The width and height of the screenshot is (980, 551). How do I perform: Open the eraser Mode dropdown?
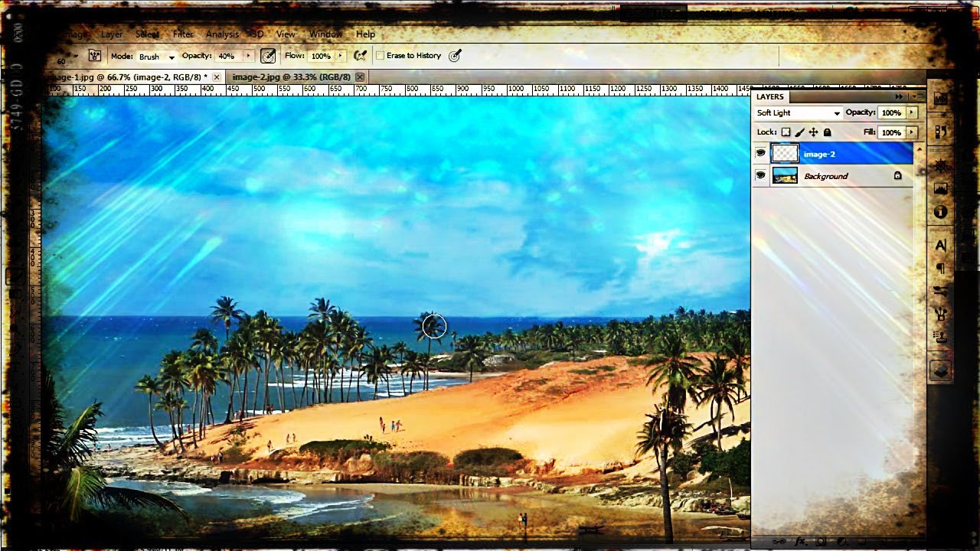point(156,57)
